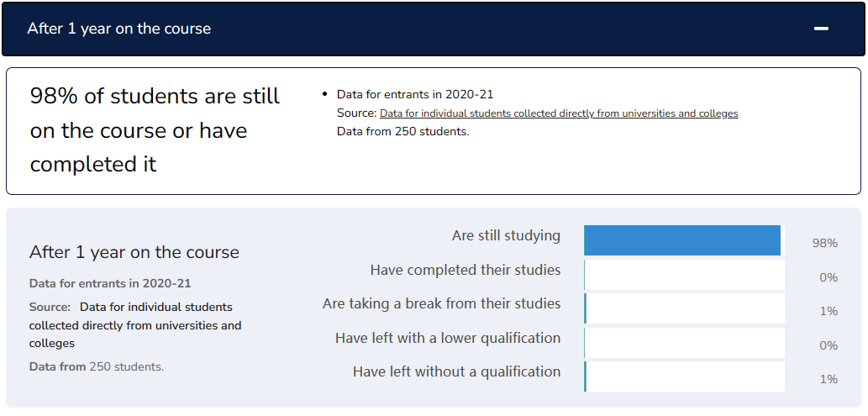Click the 'Are taking a break' bar

point(684,308)
